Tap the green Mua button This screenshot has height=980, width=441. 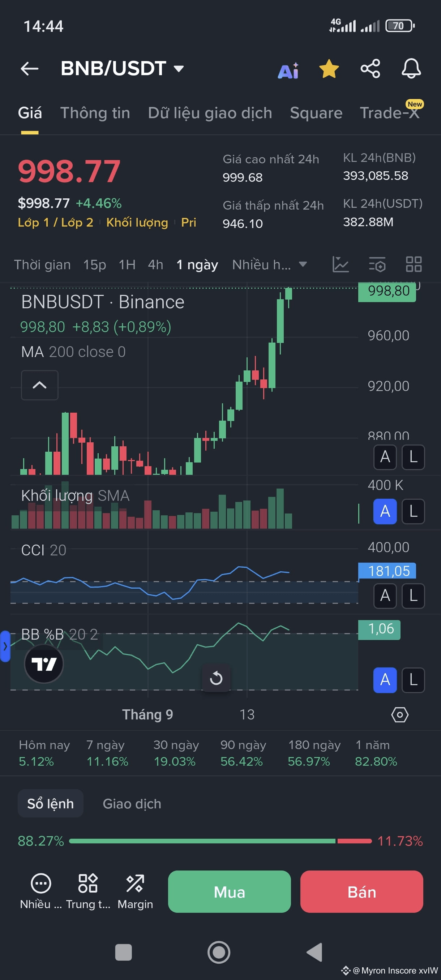230,891
